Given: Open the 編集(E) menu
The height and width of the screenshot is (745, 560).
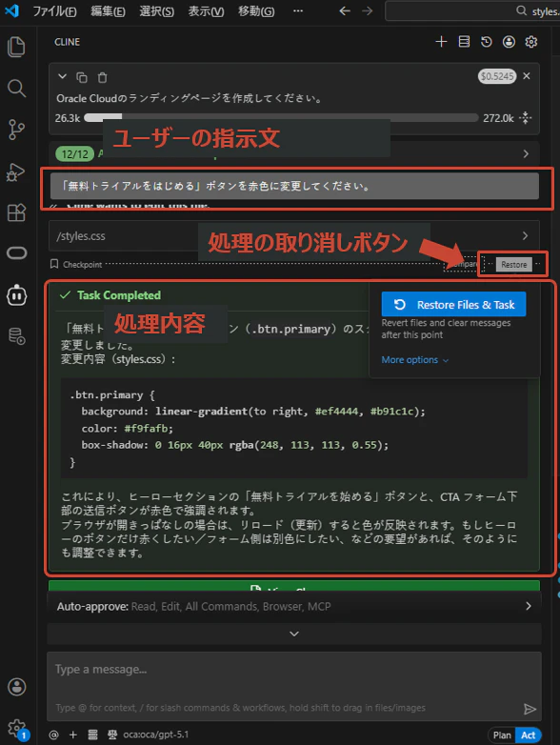Looking at the screenshot, I should [x=108, y=10].
